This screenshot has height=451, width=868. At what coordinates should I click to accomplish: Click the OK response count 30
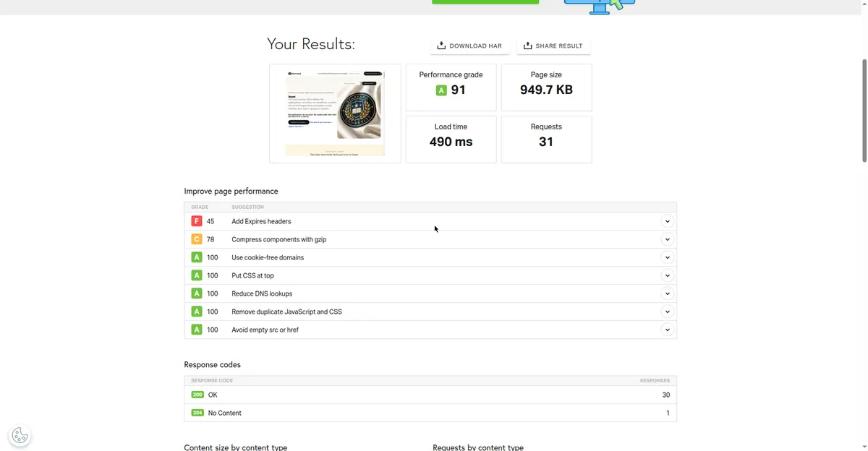point(665,395)
